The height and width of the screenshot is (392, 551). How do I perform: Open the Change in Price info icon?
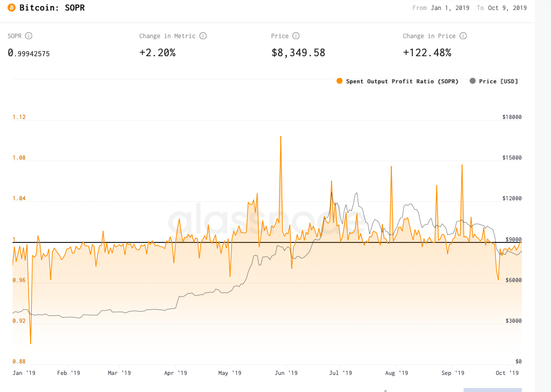[463, 36]
